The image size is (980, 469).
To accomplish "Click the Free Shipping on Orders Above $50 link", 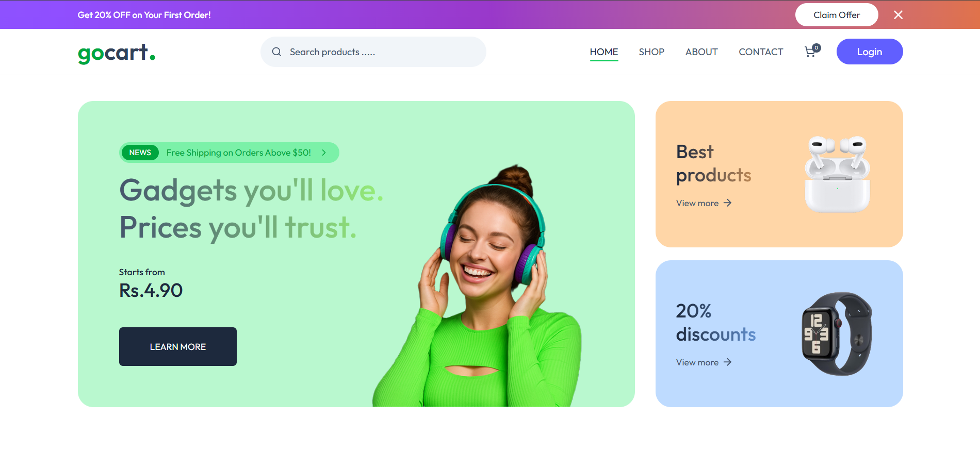I will (239, 153).
